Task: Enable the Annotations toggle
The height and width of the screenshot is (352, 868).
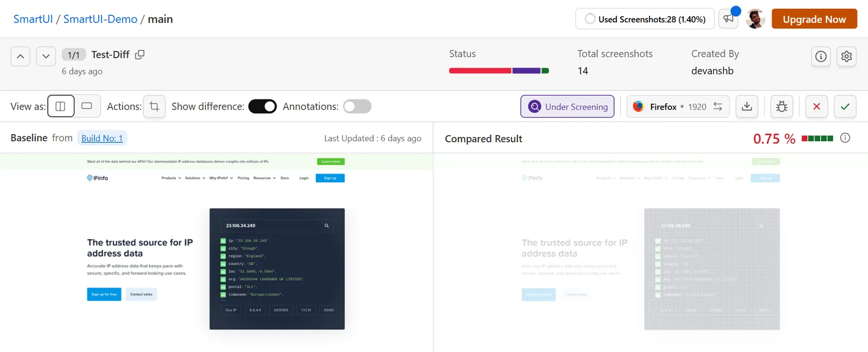Action: [357, 106]
